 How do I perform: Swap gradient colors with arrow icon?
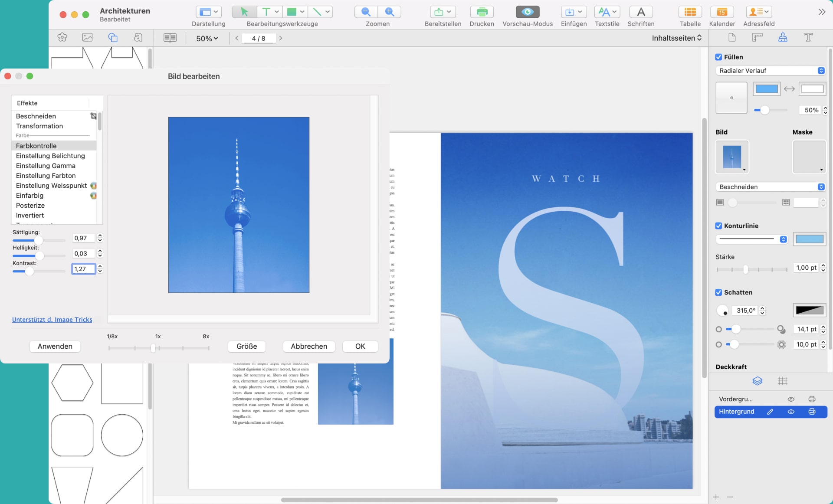click(789, 89)
